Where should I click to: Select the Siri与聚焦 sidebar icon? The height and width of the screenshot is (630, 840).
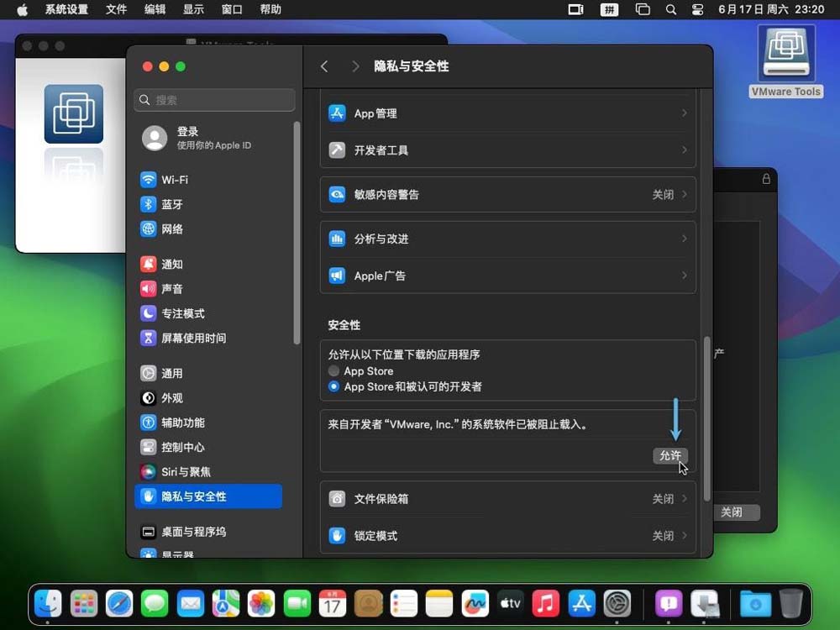pos(149,472)
